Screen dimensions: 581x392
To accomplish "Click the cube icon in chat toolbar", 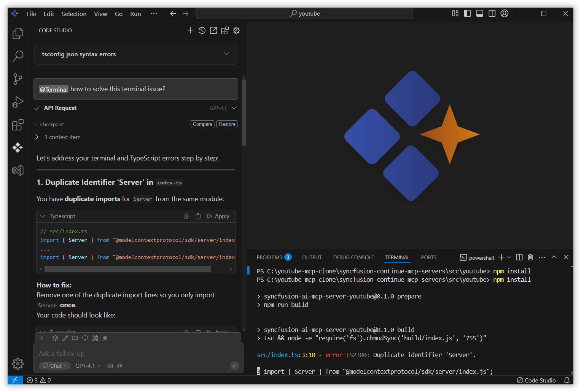I will (x=55, y=338).
